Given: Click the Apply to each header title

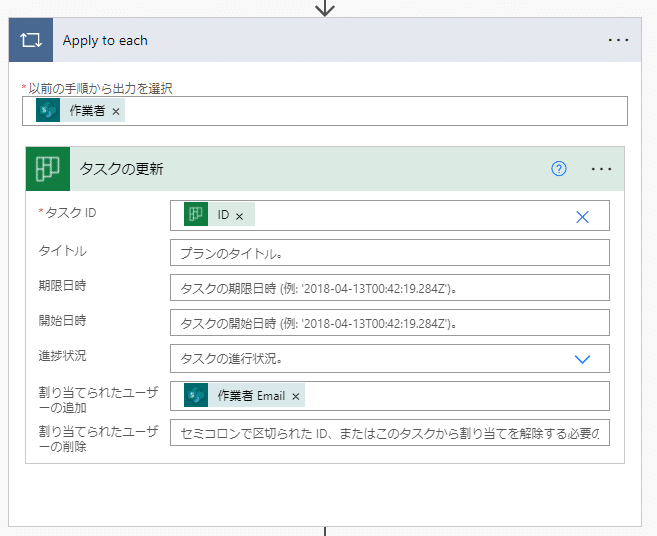Looking at the screenshot, I should point(105,40).
